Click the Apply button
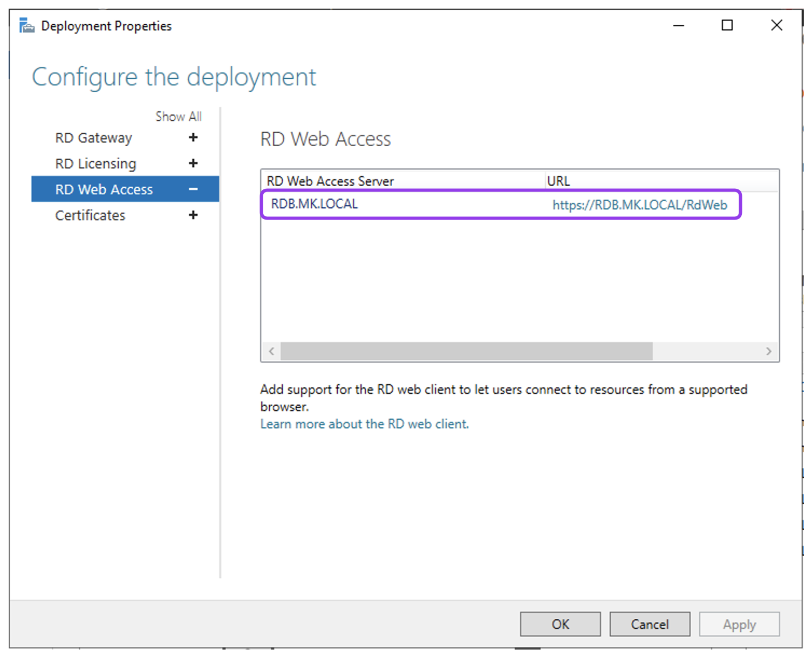This screenshot has height=662, width=812. tap(740, 624)
